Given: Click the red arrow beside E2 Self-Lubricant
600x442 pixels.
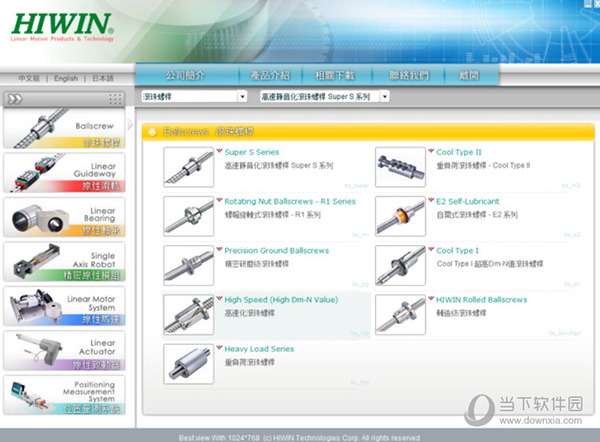Looking at the screenshot, I should pos(431,200).
